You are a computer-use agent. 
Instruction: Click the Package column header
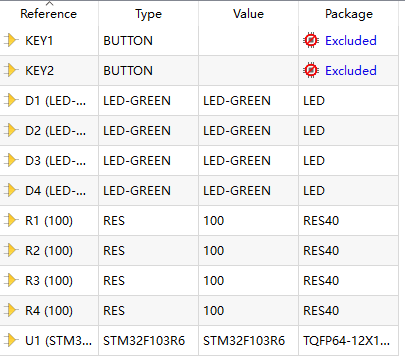click(x=349, y=14)
